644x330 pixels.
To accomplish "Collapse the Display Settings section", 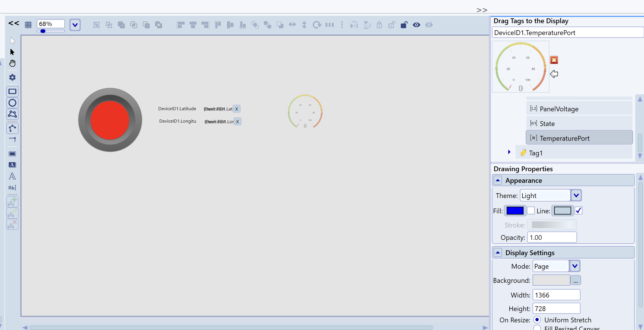I will pos(498,253).
